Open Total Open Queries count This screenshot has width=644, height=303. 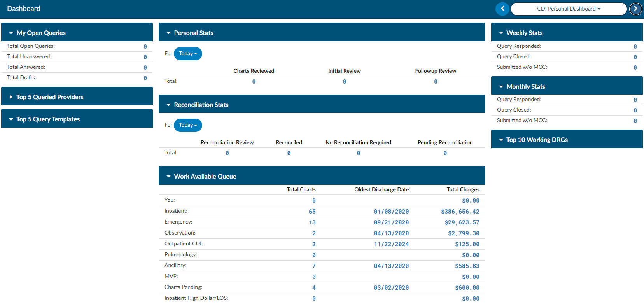pyautogui.click(x=145, y=46)
